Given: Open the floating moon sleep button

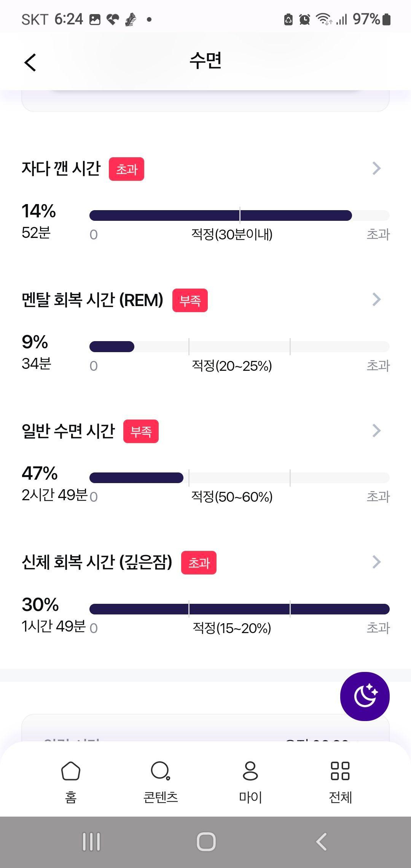Looking at the screenshot, I should pyautogui.click(x=365, y=696).
